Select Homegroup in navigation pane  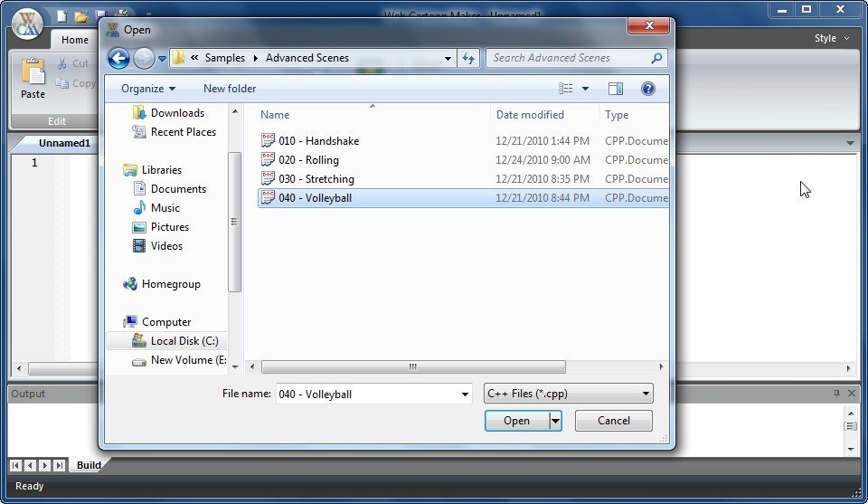(x=171, y=284)
